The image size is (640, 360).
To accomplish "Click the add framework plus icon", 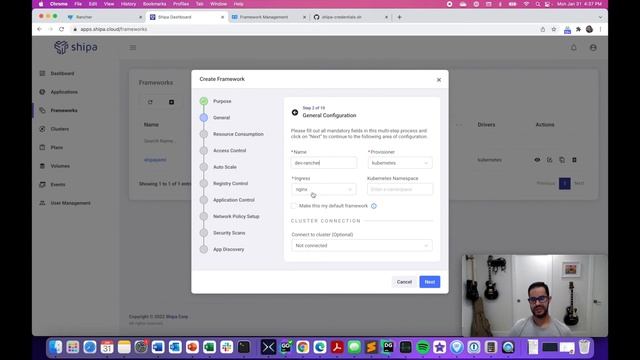I will pyautogui.click(x=171, y=102).
